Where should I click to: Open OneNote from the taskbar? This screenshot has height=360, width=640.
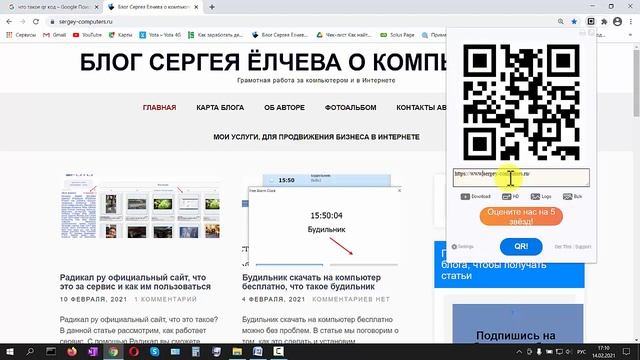93,351
